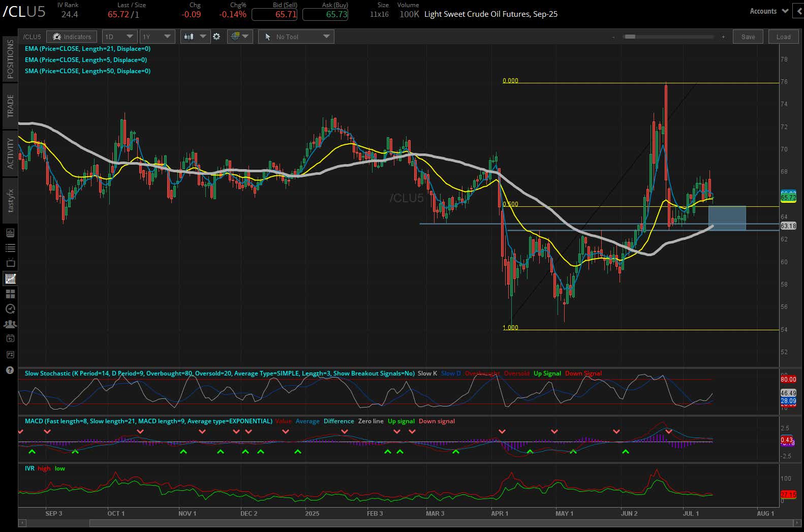Click the Light Sweet Crude Oil Futures description
Screen dimensions: 804x532
[x=491, y=14]
